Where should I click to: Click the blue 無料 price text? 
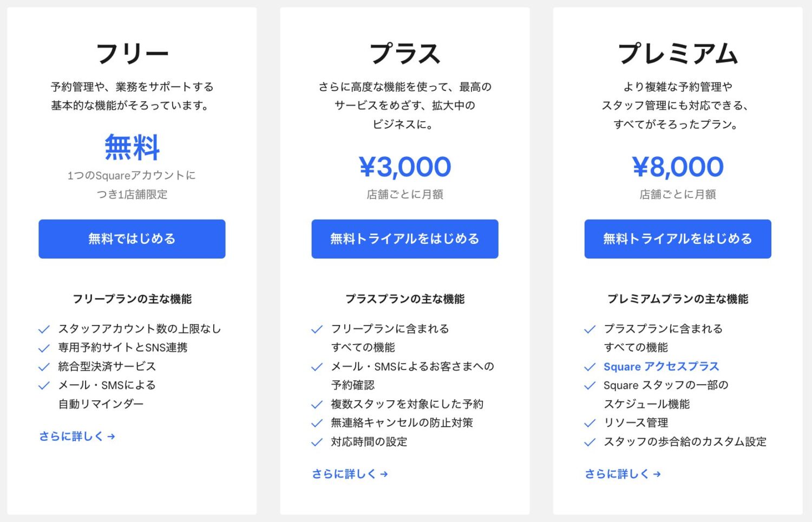(132, 147)
